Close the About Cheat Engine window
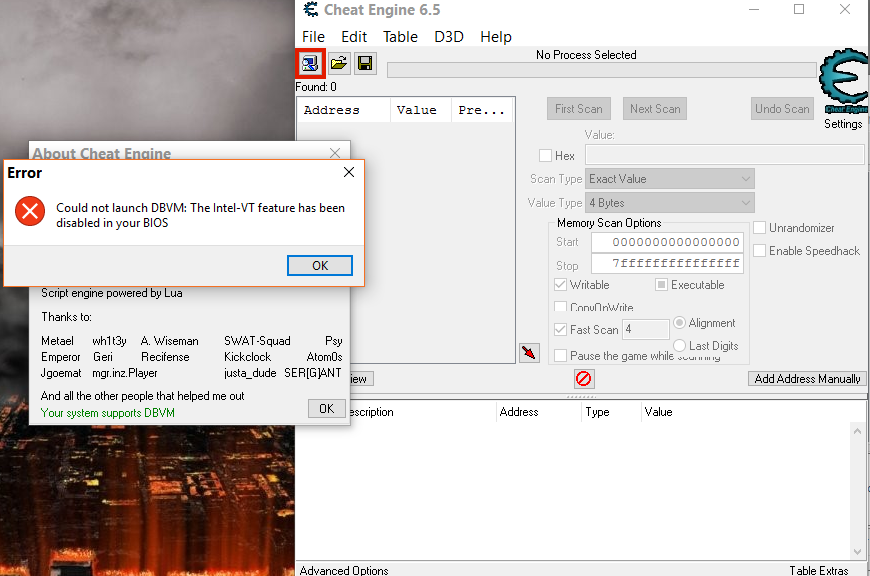Screen dimensions: 870x576 pos(335,153)
